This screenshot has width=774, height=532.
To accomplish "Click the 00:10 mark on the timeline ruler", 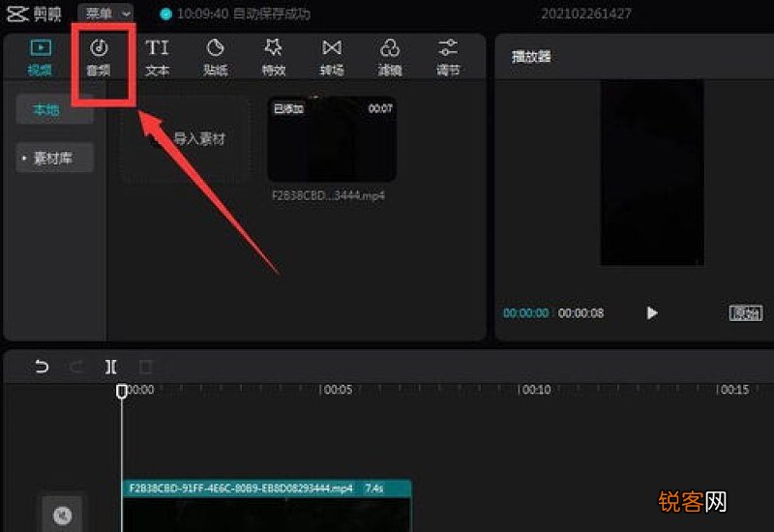I will pos(534,390).
